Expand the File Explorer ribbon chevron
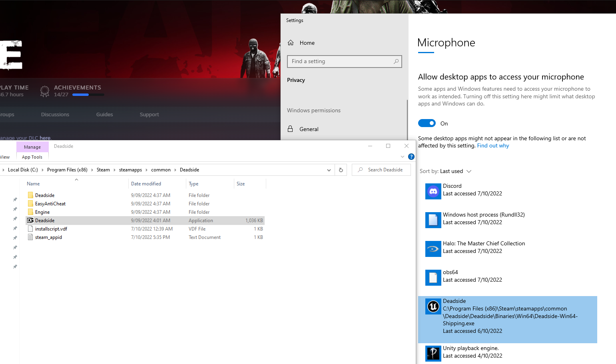The image size is (616, 364). coord(403,157)
